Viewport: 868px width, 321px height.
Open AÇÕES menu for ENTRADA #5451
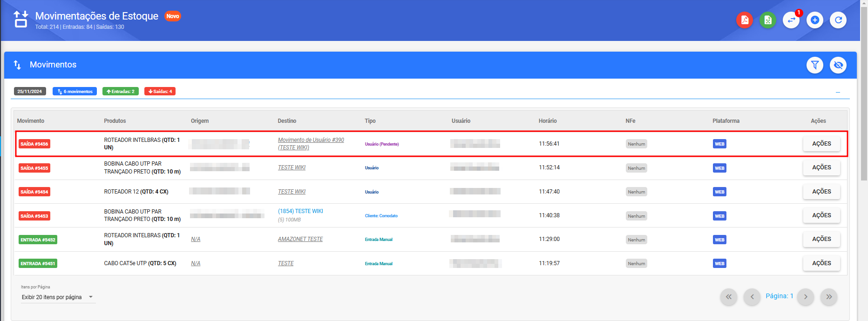(821, 263)
